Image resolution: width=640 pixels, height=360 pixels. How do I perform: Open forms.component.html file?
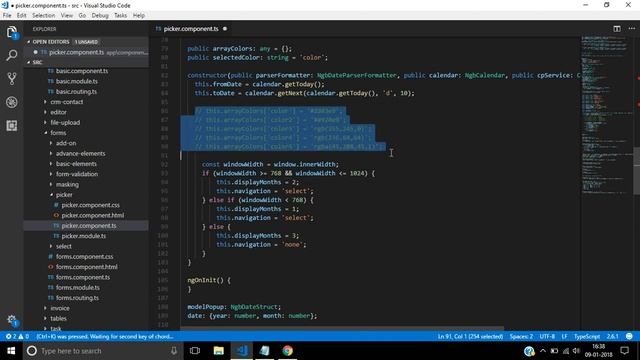pos(87,267)
